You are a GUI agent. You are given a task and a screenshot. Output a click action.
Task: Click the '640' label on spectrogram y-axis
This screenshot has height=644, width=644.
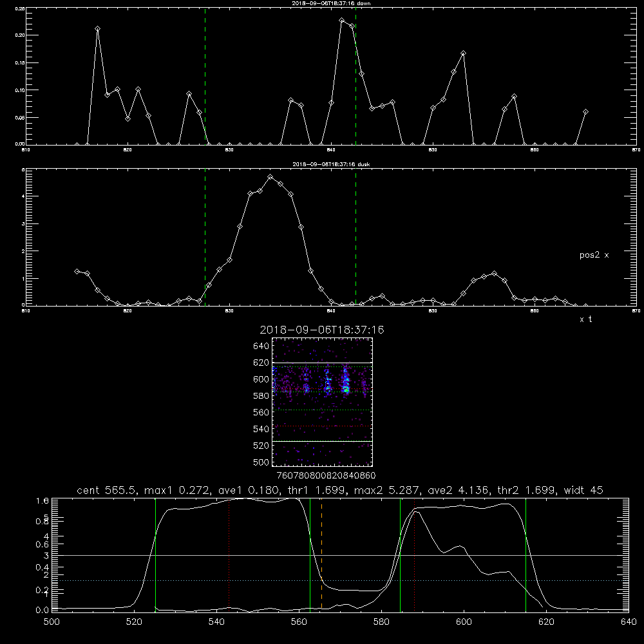261,346
